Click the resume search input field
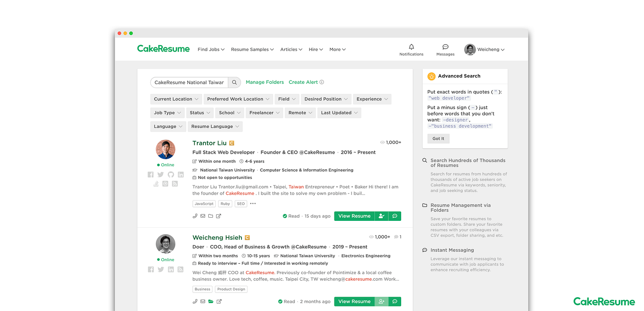 coord(190,82)
